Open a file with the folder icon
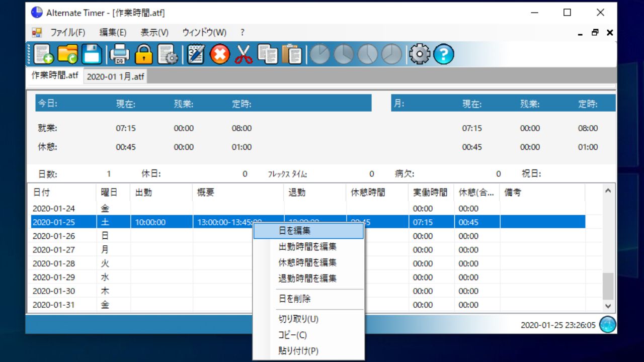 click(68, 54)
